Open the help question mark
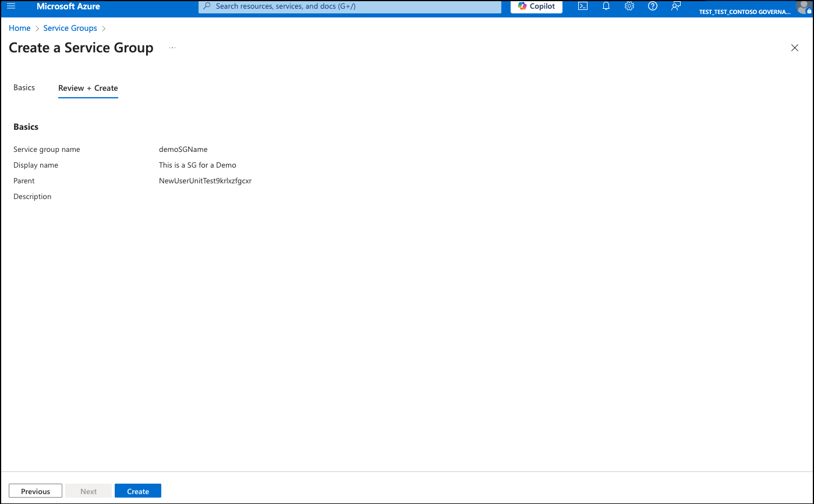This screenshot has width=814, height=504. (x=653, y=6)
